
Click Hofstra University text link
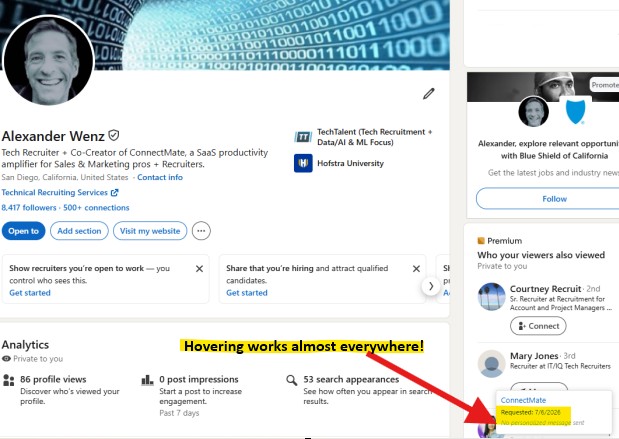pyautogui.click(x=350, y=163)
